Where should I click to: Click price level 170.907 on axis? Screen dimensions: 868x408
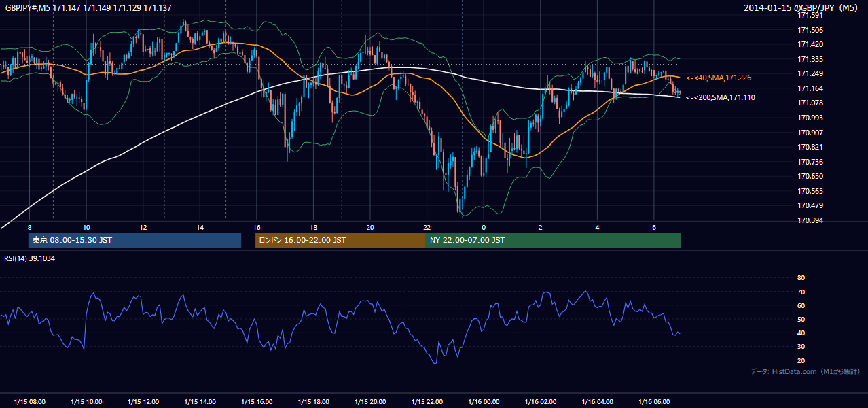pos(810,133)
